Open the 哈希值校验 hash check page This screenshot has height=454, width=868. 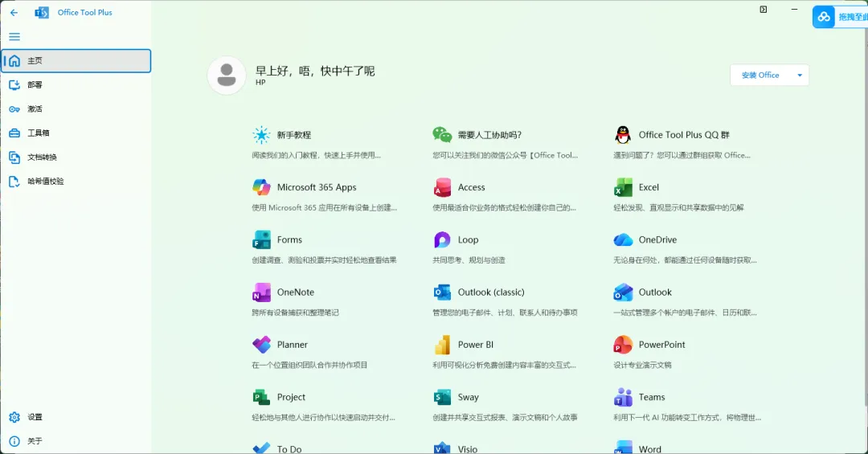[76, 181]
